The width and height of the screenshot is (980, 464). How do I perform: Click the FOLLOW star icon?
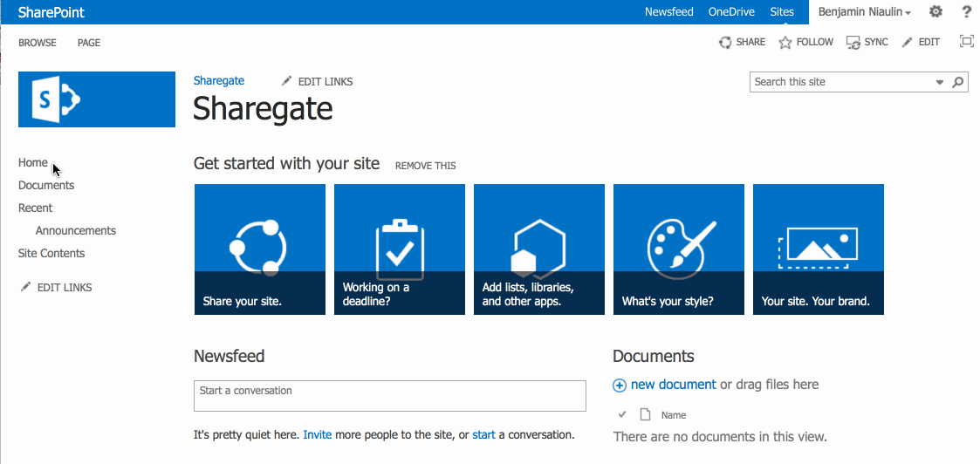785,42
